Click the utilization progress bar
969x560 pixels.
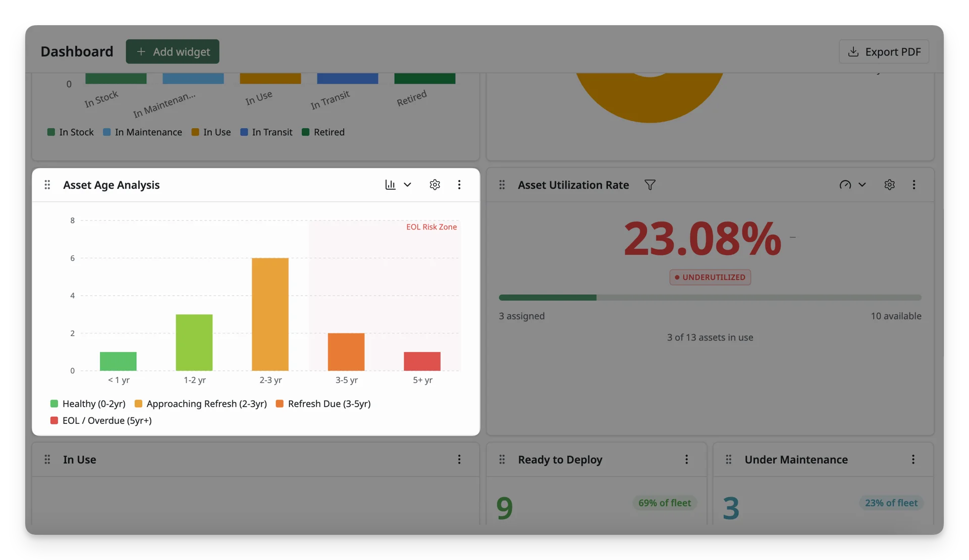click(710, 298)
